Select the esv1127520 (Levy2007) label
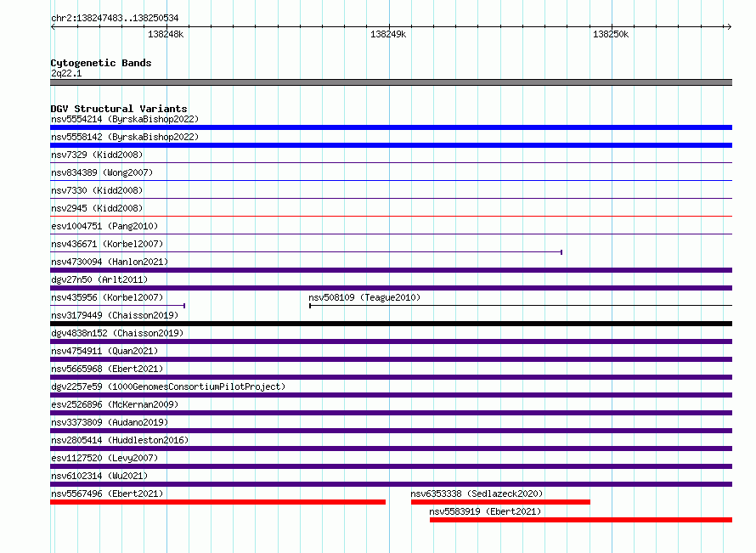The height and width of the screenshot is (553, 756). 104,458
